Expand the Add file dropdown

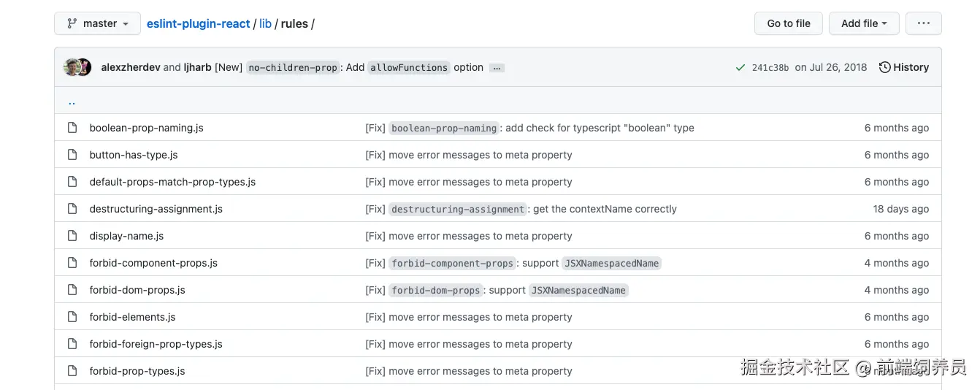(864, 23)
